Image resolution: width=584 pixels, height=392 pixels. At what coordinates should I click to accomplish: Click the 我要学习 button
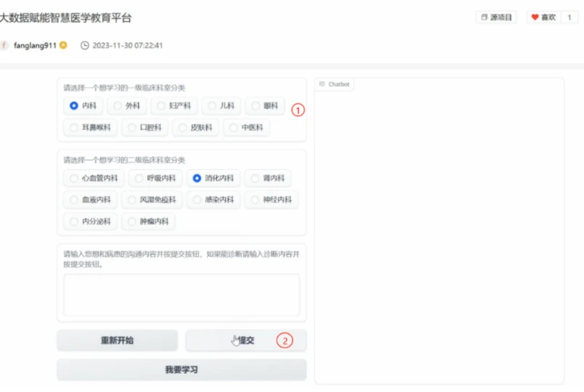click(x=182, y=369)
